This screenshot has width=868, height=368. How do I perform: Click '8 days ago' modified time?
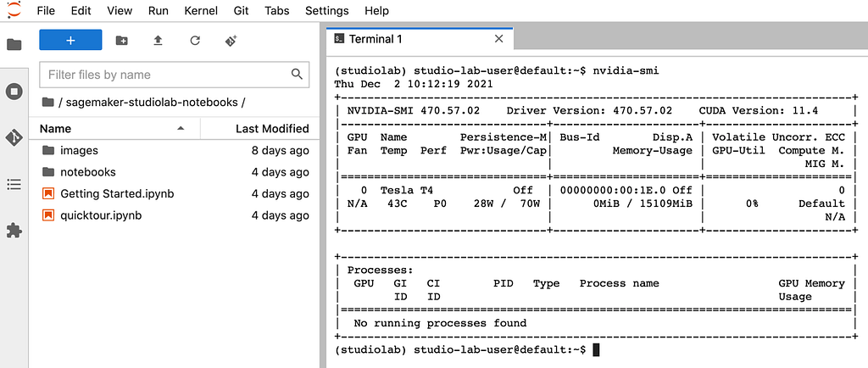pyautogui.click(x=280, y=150)
